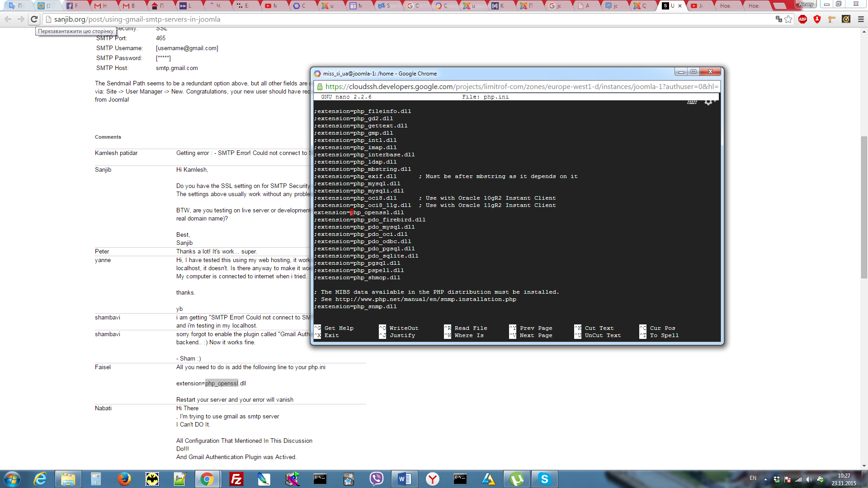Viewport: 868px width, 488px height.
Task: Open the Alexey profile button
Action: coord(806,4)
